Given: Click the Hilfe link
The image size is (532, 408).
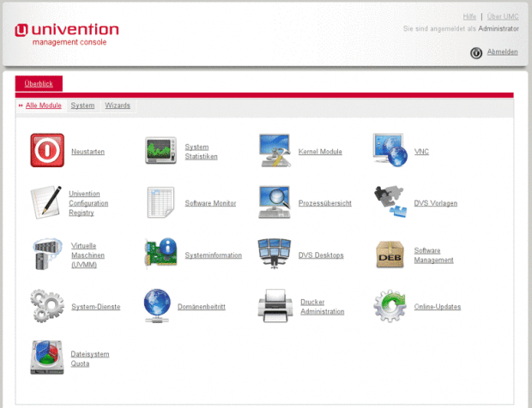Looking at the screenshot, I should pyautogui.click(x=469, y=16).
